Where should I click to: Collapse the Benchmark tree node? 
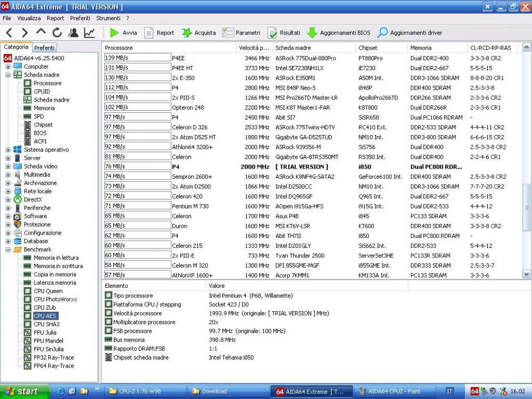click(8, 250)
